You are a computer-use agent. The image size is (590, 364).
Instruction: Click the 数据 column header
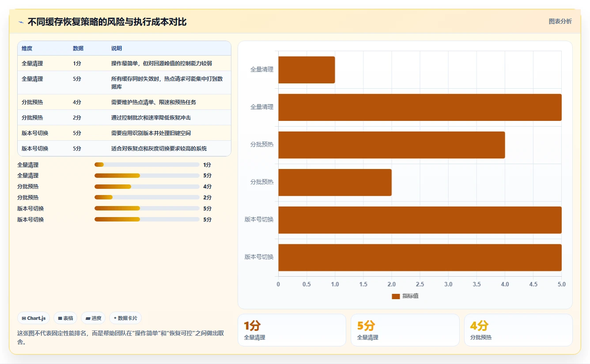(x=78, y=48)
